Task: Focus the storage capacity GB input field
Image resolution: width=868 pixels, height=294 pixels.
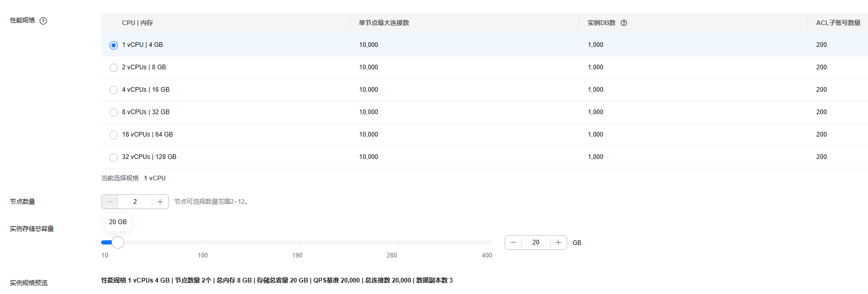Action: click(536, 242)
